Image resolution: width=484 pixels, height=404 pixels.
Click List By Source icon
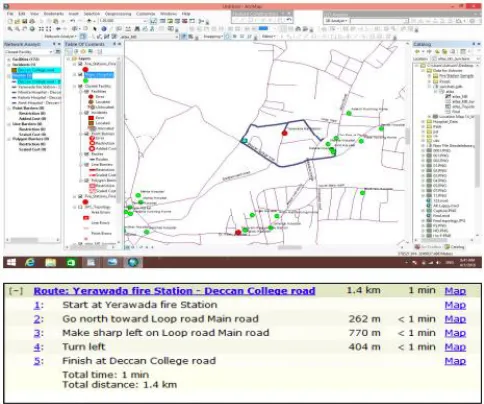[x=76, y=51]
